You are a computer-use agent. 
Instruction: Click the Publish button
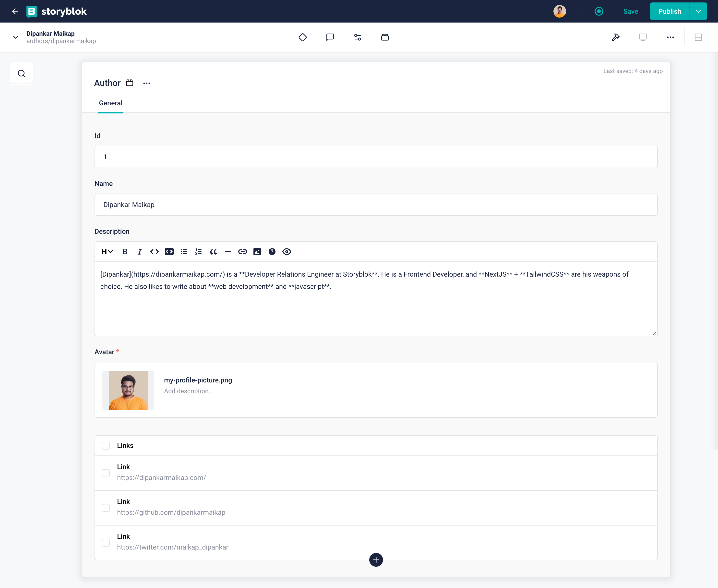coord(670,11)
